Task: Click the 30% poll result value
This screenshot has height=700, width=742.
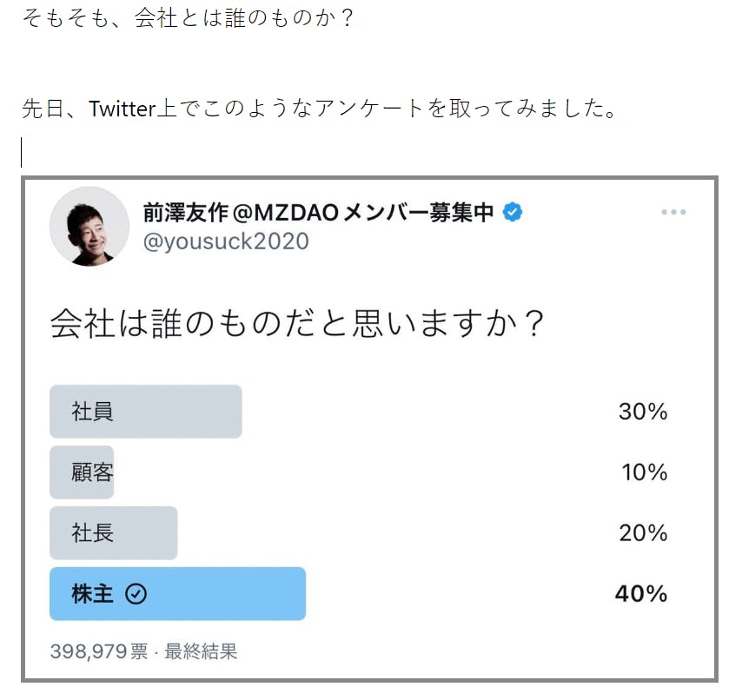Action: (642, 412)
